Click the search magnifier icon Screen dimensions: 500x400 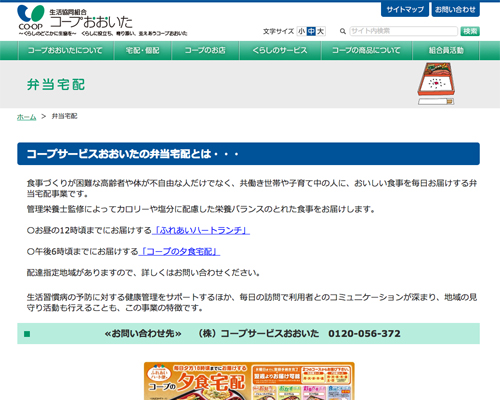(343, 31)
